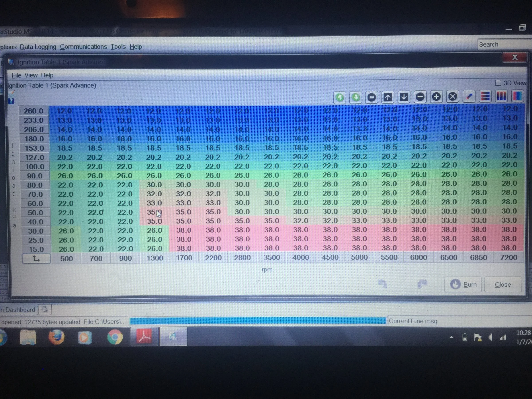
Task: Open the Data Logging menu
Action: (x=38, y=47)
